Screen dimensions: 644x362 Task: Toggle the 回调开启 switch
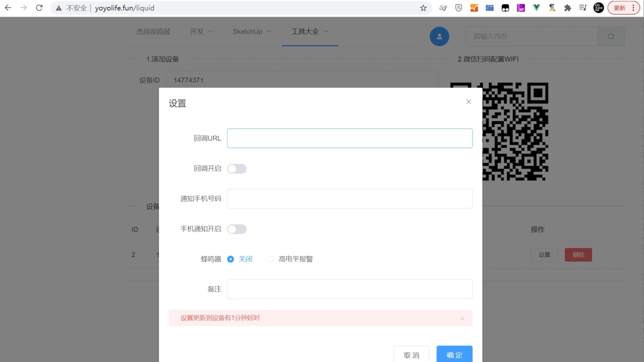coord(237,169)
